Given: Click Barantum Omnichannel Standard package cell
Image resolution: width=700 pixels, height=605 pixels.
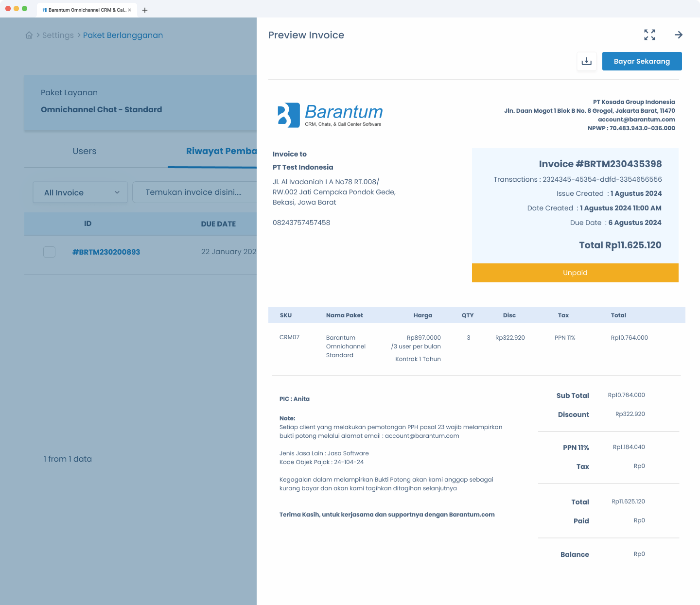Looking at the screenshot, I should click(x=346, y=346).
